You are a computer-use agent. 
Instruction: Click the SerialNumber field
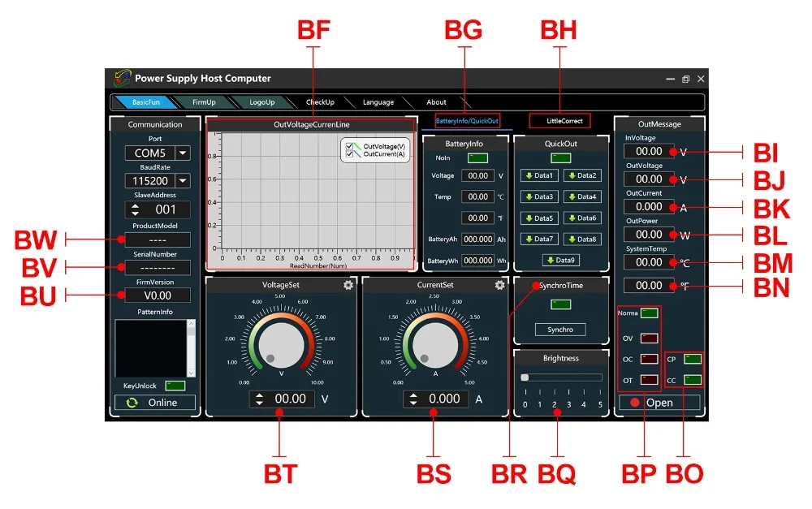click(x=158, y=268)
